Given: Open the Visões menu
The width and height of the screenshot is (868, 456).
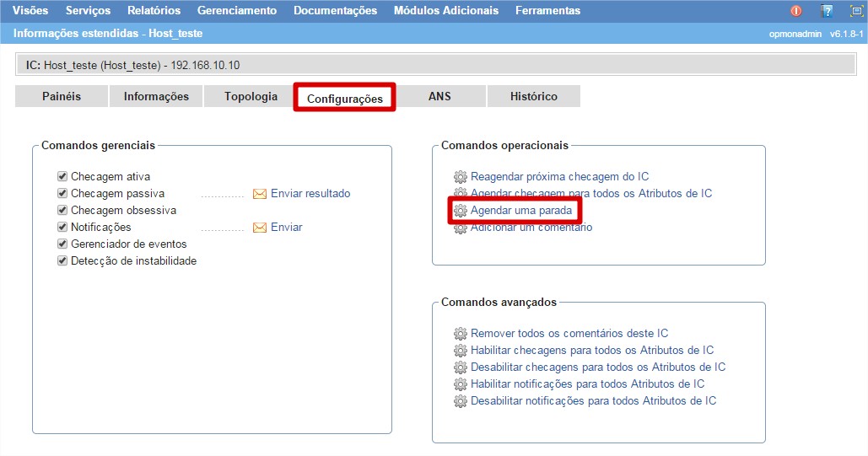Looking at the screenshot, I should pos(30,11).
